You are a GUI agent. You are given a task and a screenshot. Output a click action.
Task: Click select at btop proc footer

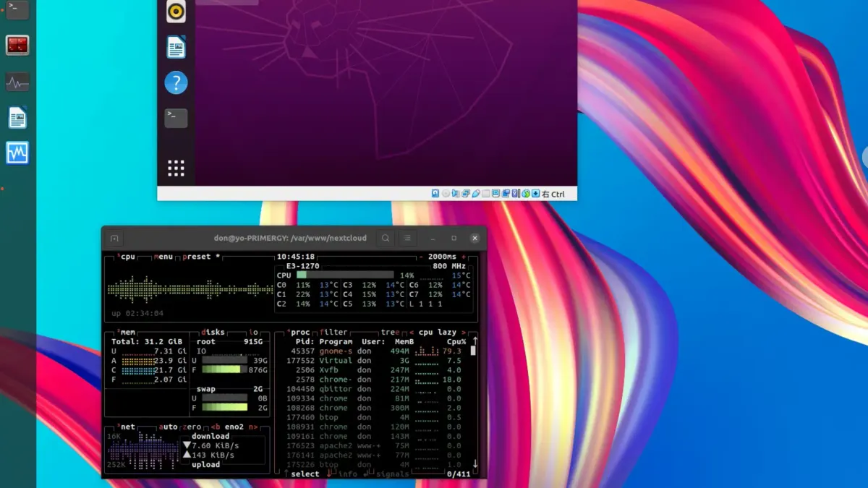305,474
